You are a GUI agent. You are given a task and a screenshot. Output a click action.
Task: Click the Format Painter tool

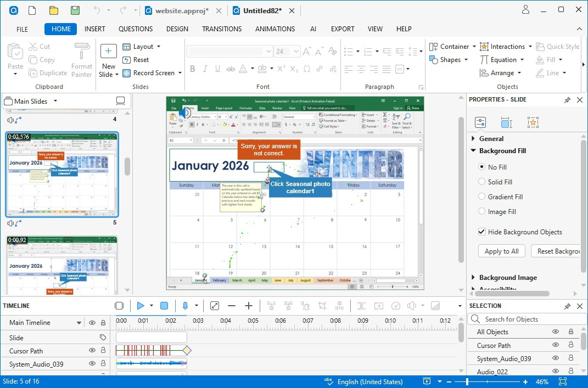[x=82, y=59]
